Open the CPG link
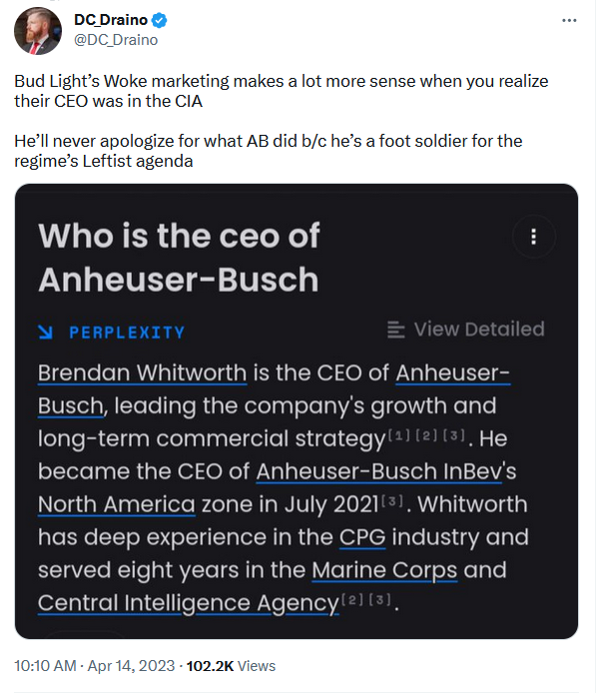The height and width of the screenshot is (693, 616). (x=362, y=538)
